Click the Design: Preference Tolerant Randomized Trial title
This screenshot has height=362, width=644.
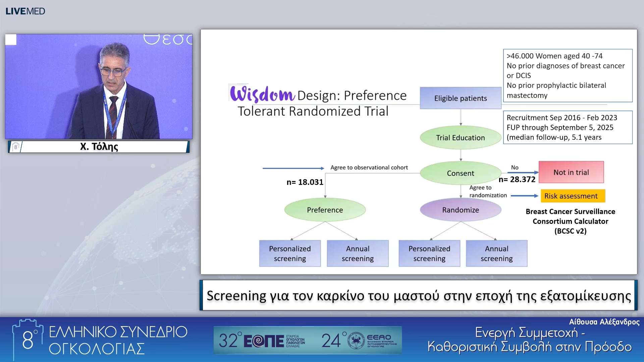click(322, 103)
